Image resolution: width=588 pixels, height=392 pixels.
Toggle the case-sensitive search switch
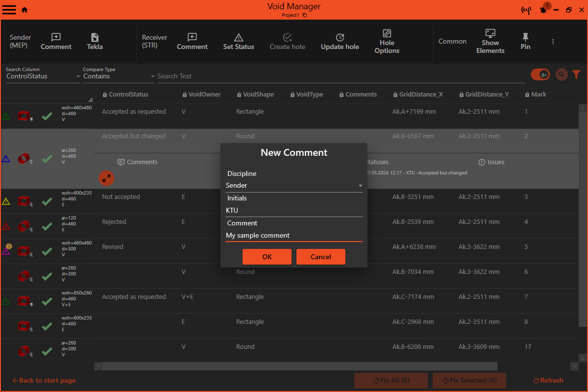tap(540, 74)
